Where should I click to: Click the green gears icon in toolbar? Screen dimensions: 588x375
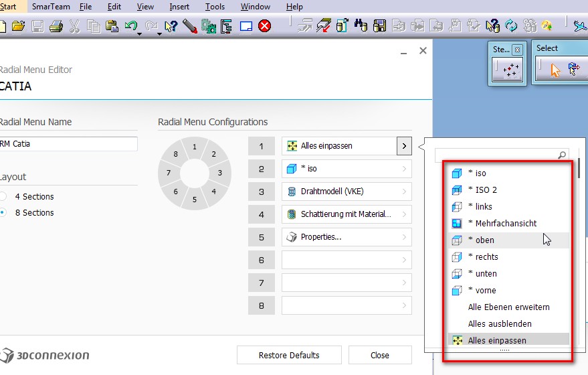pos(209,26)
